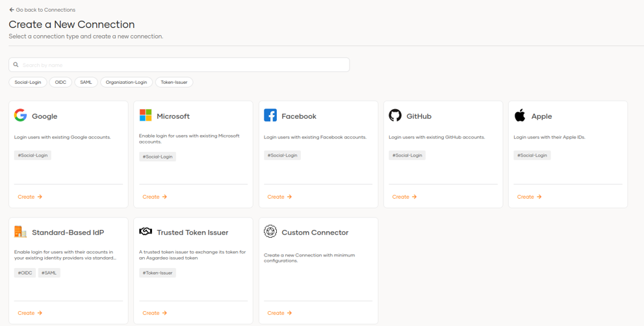This screenshot has height=326, width=644.
Task: Filter by Social-Login tag
Action: tap(28, 82)
